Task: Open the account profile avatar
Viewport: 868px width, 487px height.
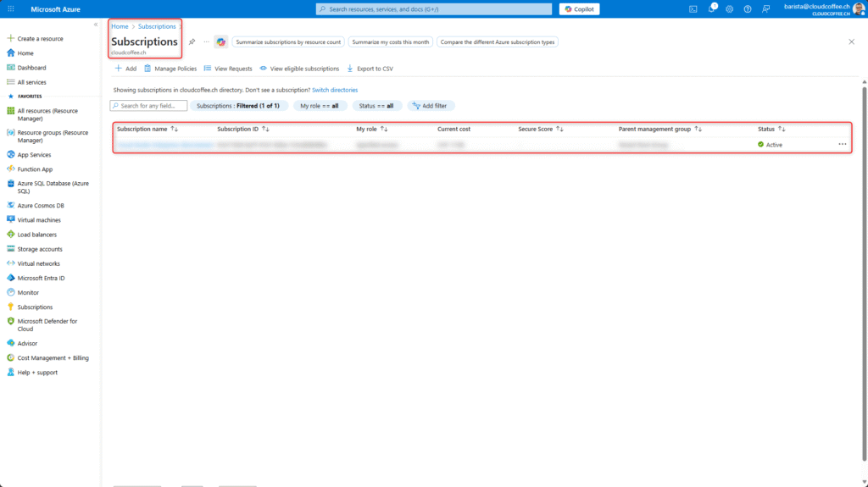Action: [859, 8]
